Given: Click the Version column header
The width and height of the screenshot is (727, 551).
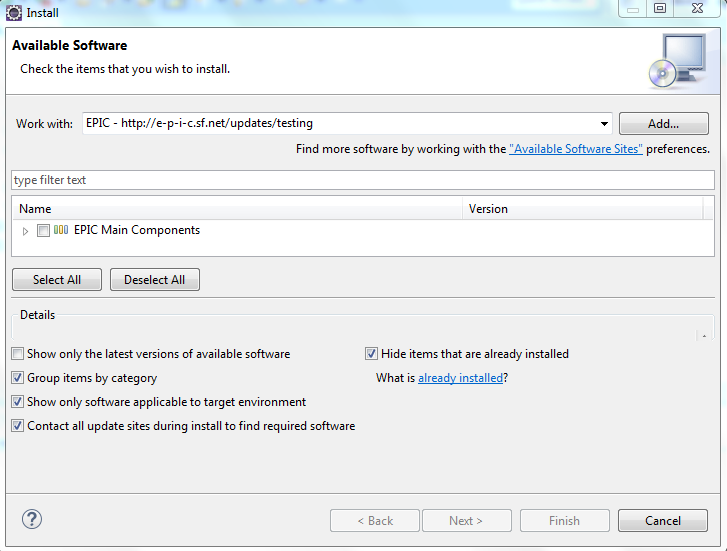Looking at the screenshot, I should [x=583, y=209].
